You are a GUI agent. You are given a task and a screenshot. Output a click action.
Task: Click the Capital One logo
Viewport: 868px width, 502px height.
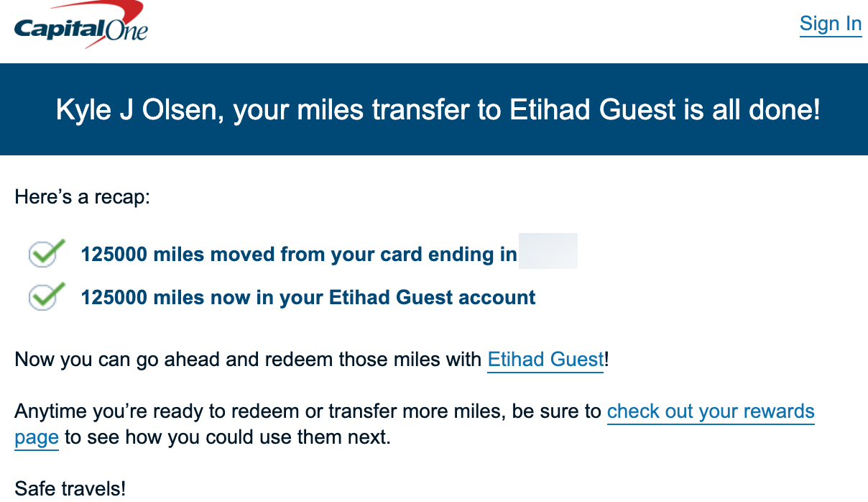click(79, 25)
